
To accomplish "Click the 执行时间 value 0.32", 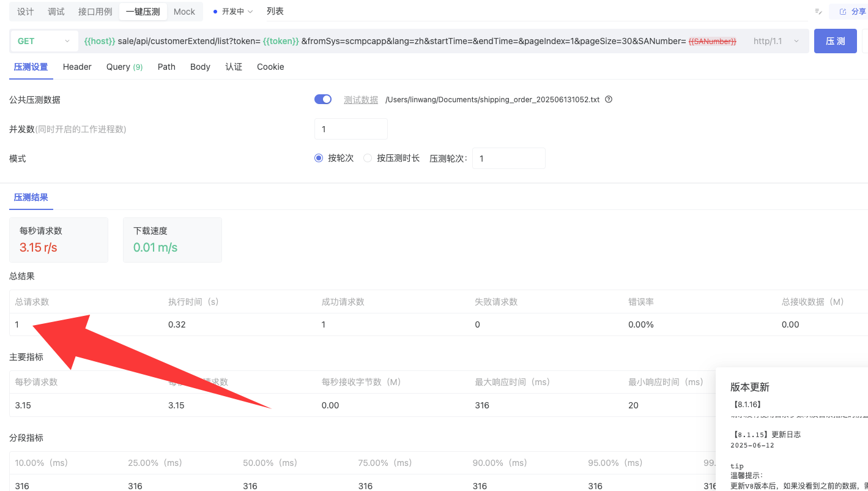I will 177,324.
